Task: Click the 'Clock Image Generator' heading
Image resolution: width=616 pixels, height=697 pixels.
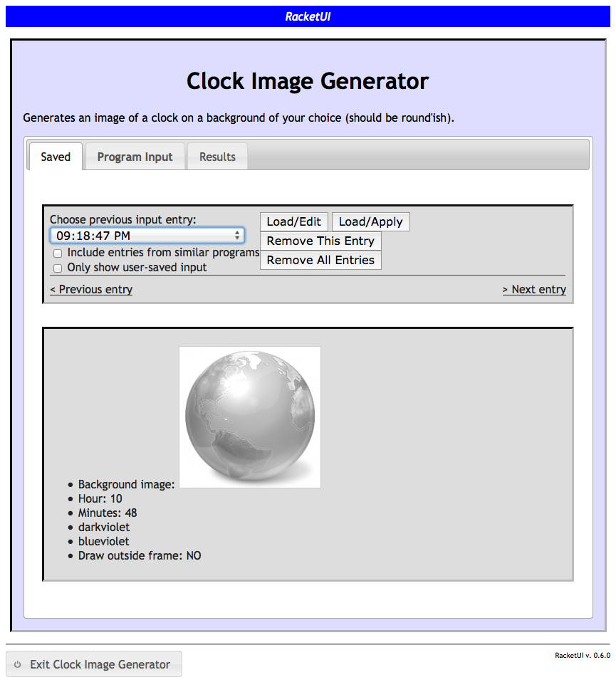Action: pyautogui.click(x=308, y=81)
